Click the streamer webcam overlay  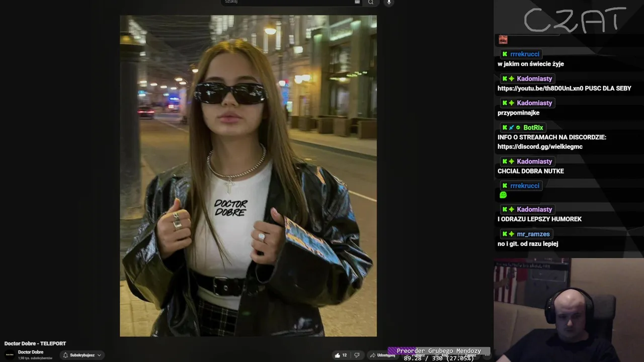coord(569,310)
